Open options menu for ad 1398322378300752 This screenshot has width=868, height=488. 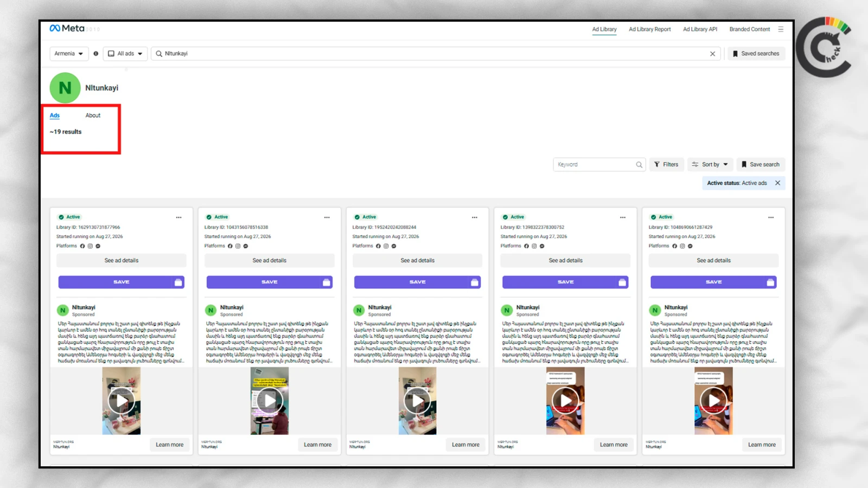tap(623, 217)
